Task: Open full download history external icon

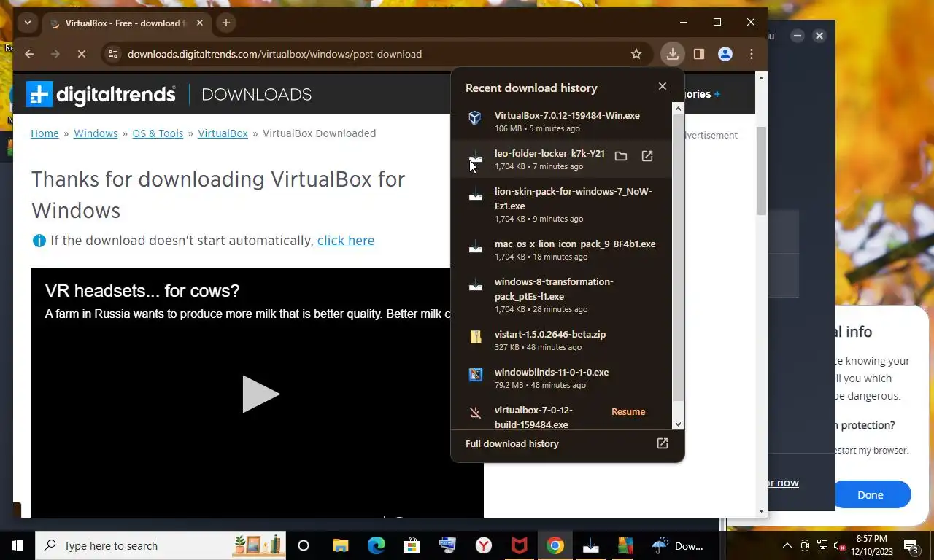Action: (x=663, y=443)
